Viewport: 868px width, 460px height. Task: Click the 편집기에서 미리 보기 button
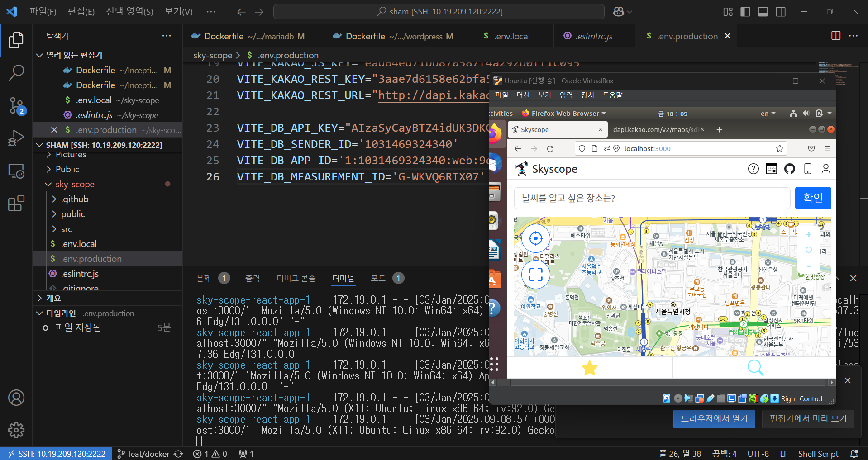coord(808,419)
